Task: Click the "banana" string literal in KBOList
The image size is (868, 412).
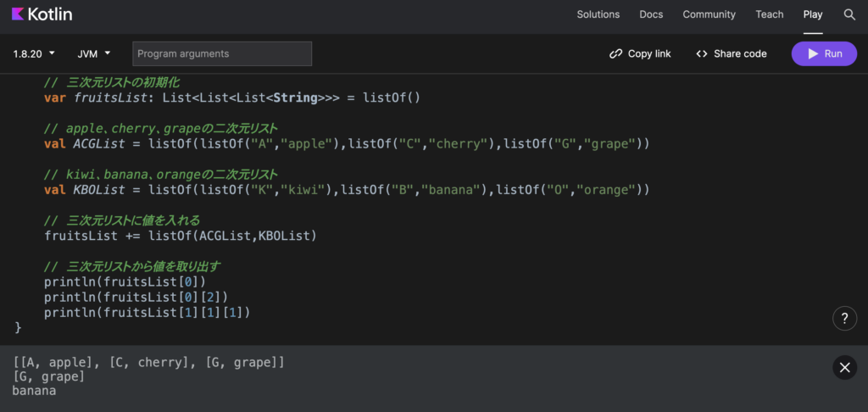Action: pyautogui.click(x=450, y=190)
